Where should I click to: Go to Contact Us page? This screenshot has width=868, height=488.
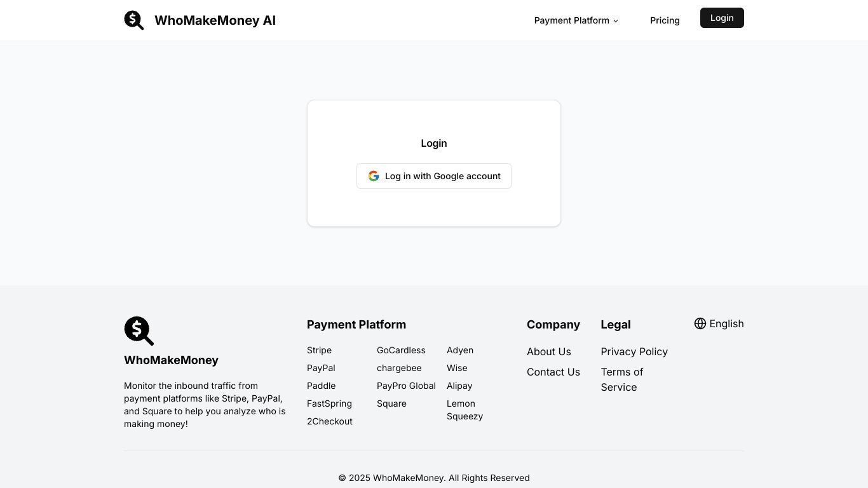point(553,372)
